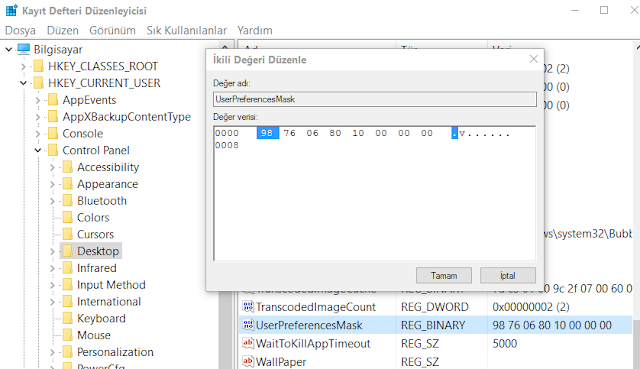The width and height of the screenshot is (640, 369).
Task: Expand the Console key
Action: 38,133
